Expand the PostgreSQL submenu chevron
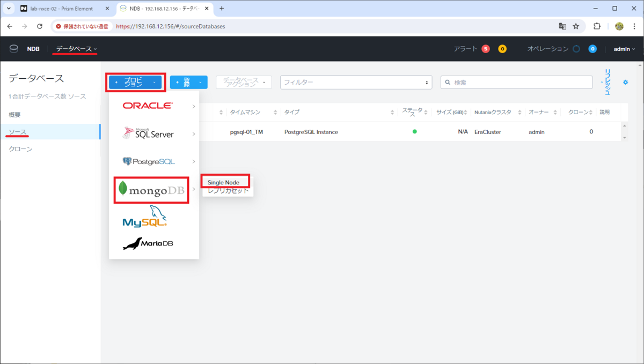 [x=194, y=161]
